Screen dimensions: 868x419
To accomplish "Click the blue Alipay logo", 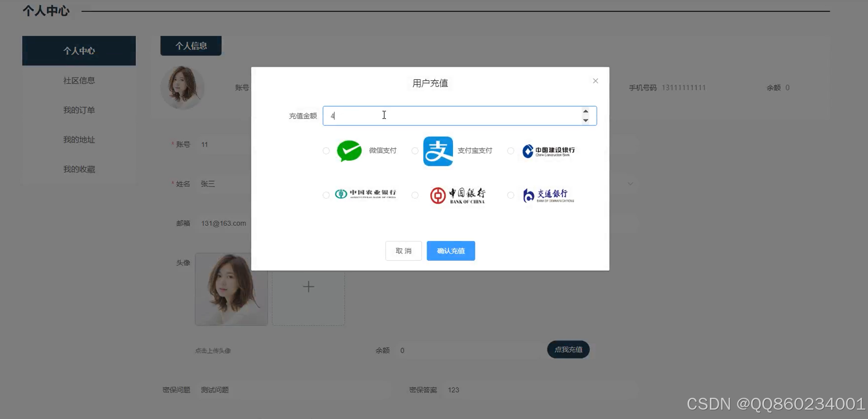I will tap(438, 151).
